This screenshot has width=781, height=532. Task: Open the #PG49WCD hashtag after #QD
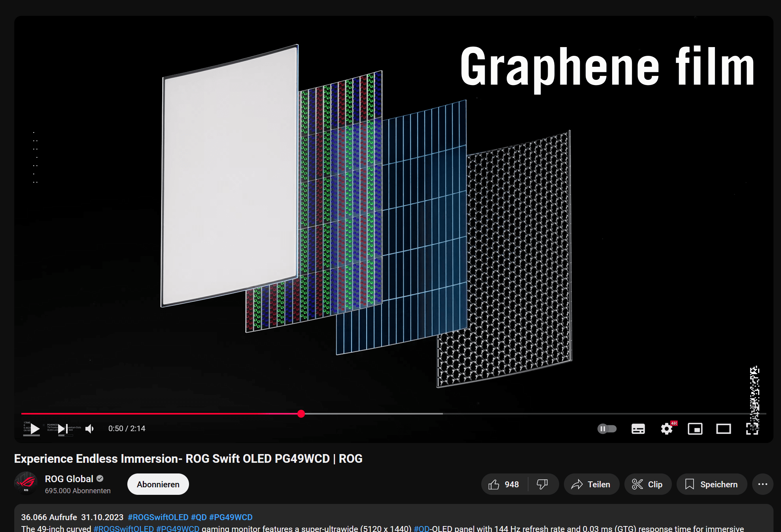(231, 517)
